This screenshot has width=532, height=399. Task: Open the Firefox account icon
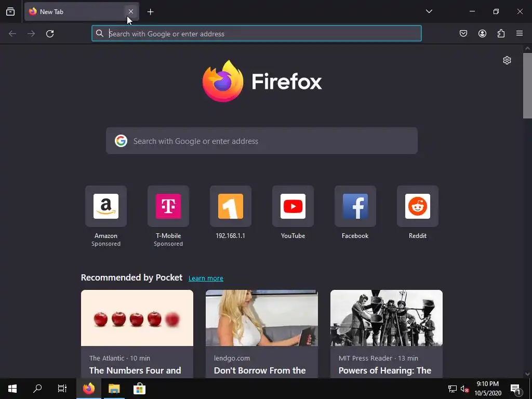pyautogui.click(x=482, y=33)
